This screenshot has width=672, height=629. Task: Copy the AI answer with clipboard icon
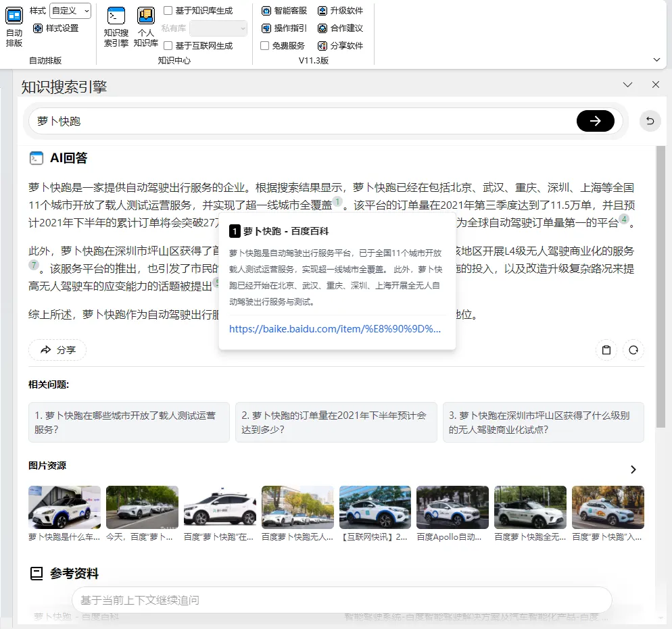[x=606, y=350]
